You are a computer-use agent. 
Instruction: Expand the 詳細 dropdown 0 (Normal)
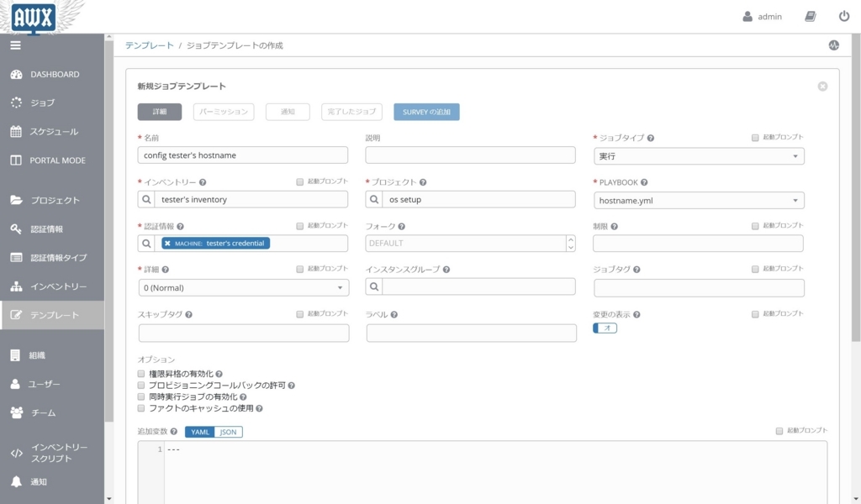click(244, 288)
